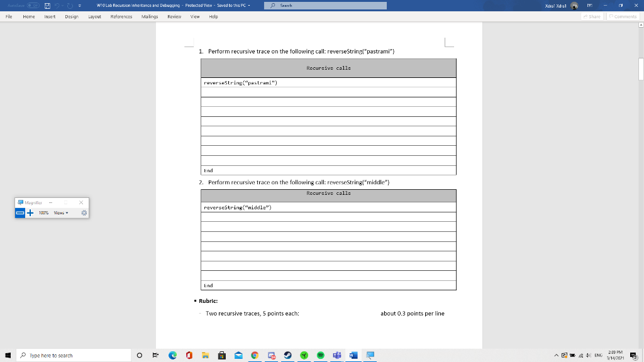Click the Magnifier icon on taskbar
This screenshot has height=362, width=644.
pyautogui.click(x=370, y=356)
